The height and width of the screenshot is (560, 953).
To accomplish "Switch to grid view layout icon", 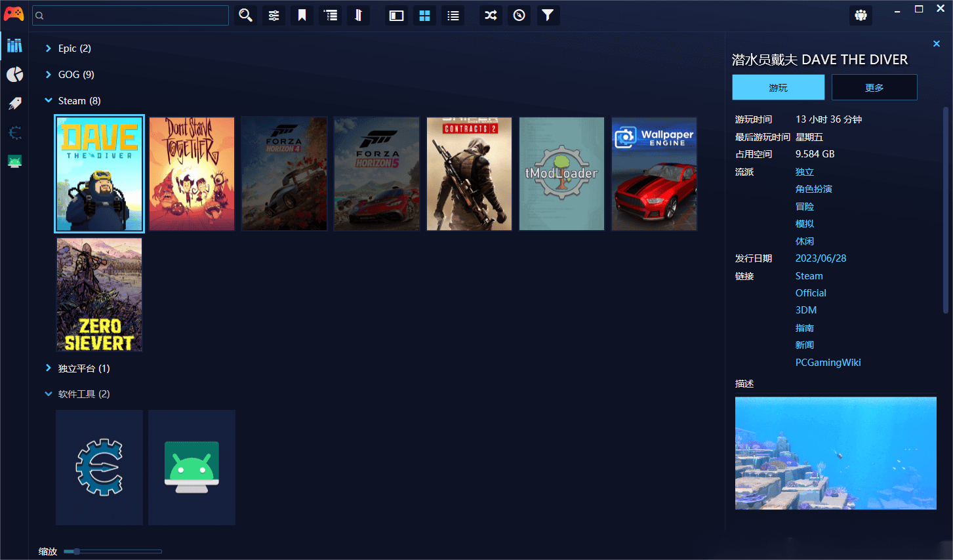I will tap(425, 15).
